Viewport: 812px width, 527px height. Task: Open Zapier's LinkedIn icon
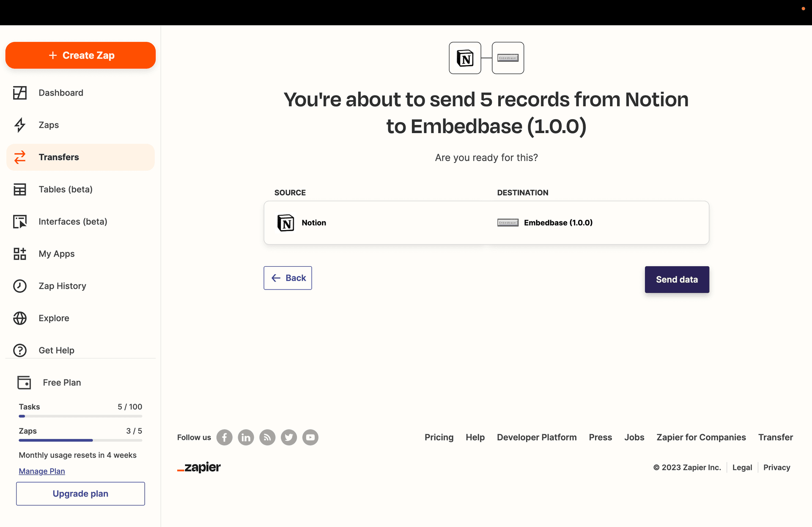tap(246, 437)
